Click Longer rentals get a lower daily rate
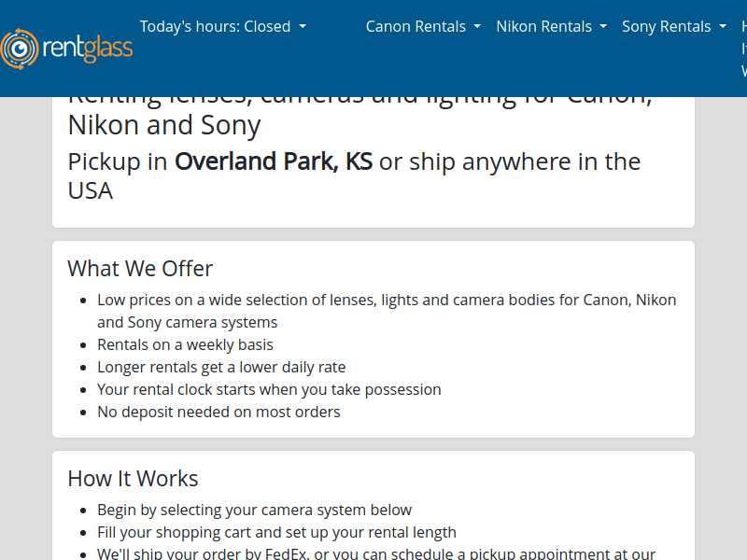The width and height of the screenshot is (747, 560). click(221, 367)
